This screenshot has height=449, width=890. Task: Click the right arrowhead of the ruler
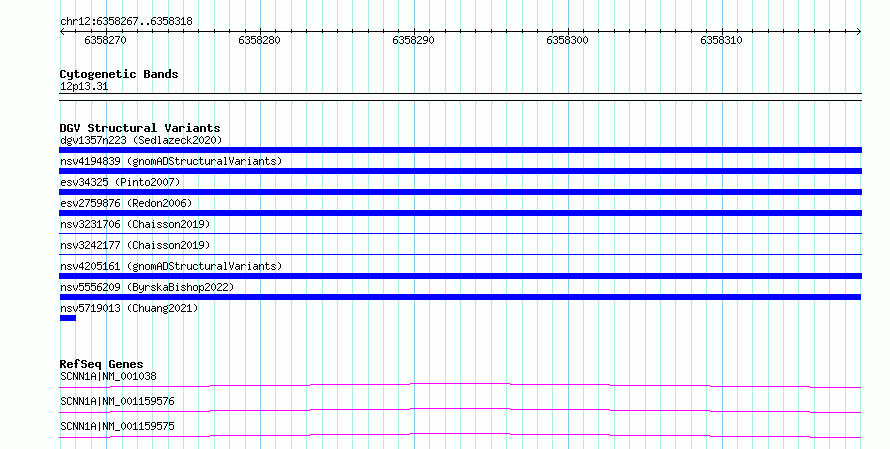tap(859, 32)
